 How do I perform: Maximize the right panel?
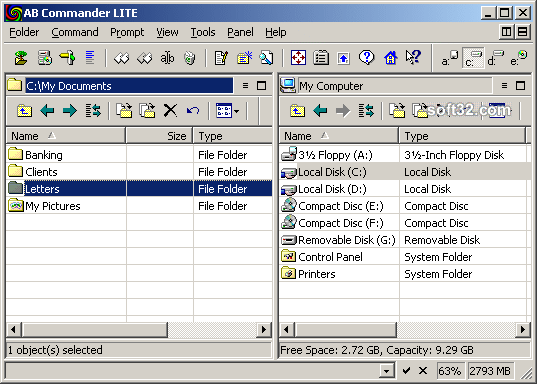click(520, 86)
